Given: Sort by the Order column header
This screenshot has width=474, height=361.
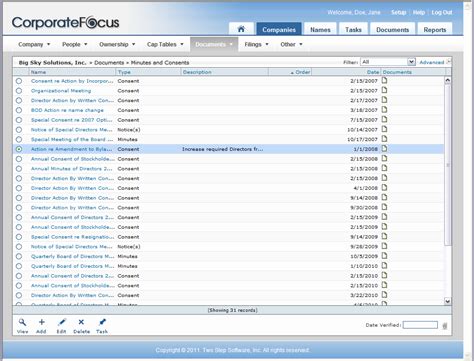Looking at the screenshot, I should pyautogui.click(x=290, y=72).
